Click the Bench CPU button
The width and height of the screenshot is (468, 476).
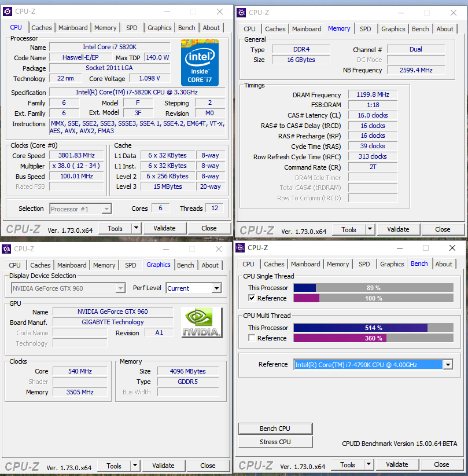pyautogui.click(x=275, y=429)
